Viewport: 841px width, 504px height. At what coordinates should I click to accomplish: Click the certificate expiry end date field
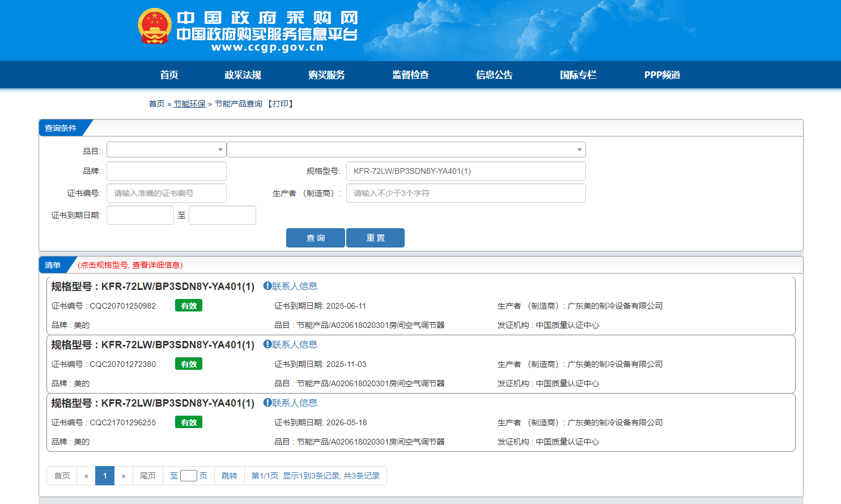(222, 215)
